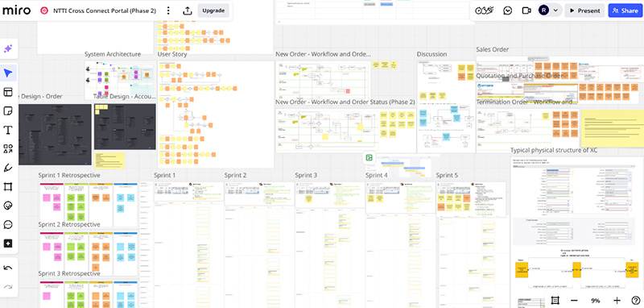644x308 pixels.
Task: Select the sticky note tool
Action: coord(8,111)
